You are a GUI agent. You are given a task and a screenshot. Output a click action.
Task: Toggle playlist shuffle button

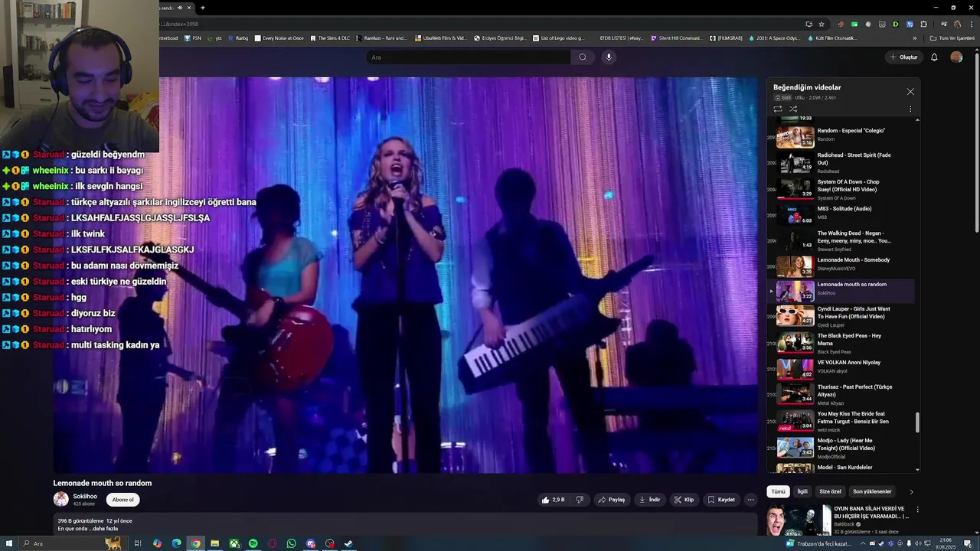click(793, 109)
